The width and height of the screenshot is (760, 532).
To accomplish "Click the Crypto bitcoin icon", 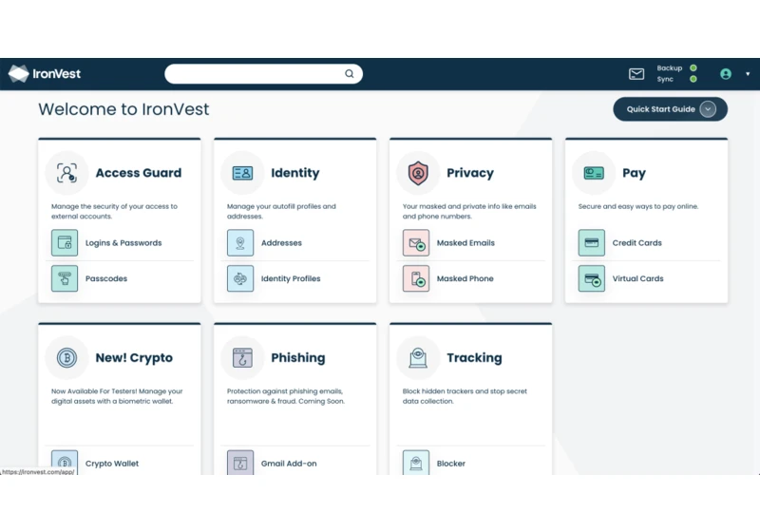I will pos(66,358).
